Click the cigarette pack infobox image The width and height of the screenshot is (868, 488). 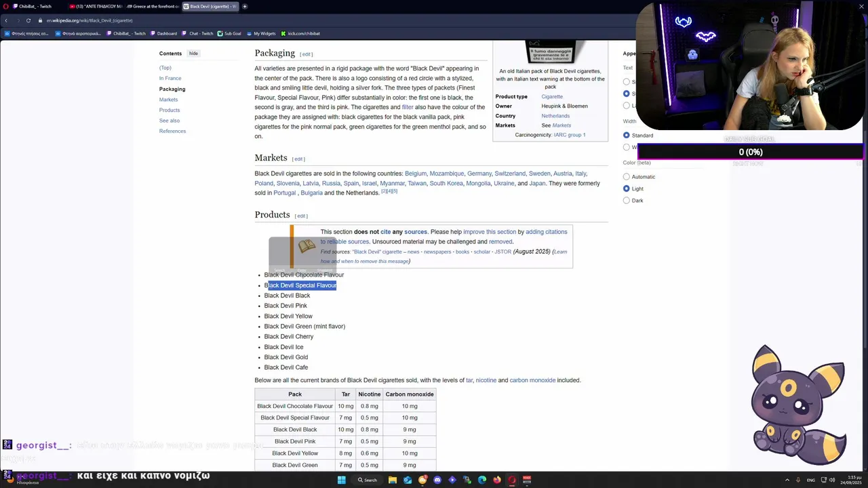(550, 52)
